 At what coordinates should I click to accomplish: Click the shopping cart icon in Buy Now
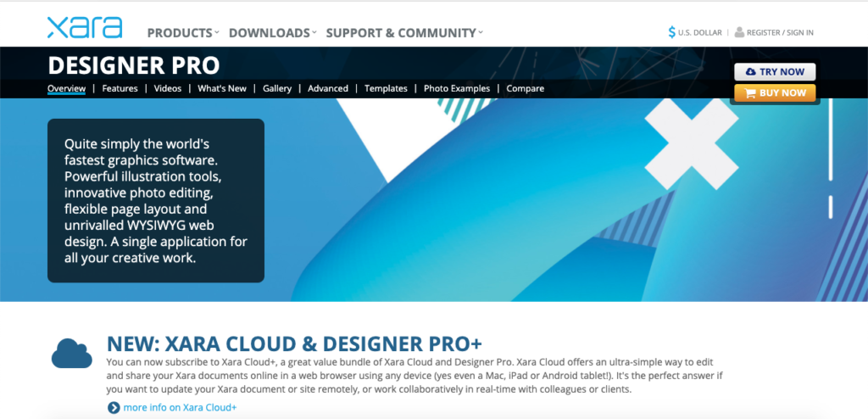(x=751, y=93)
